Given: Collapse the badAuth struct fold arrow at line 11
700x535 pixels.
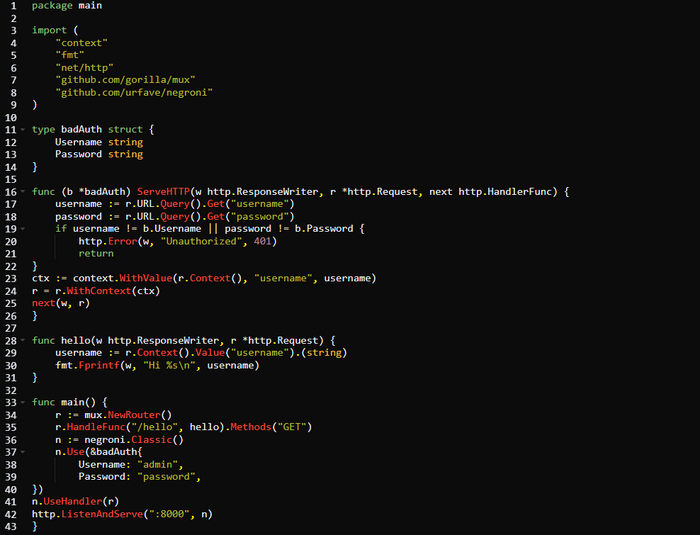Looking at the screenshot, I should tap(23, 130).
